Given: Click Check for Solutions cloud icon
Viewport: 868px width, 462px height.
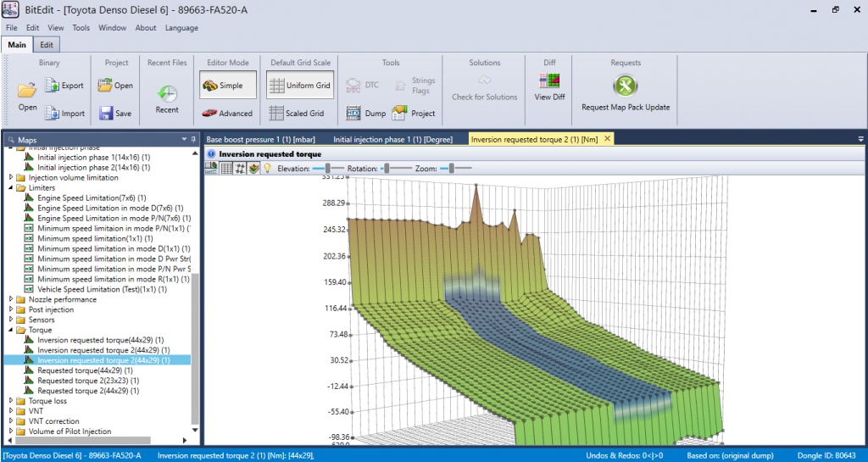Looking at the screenshot, I should (484, 81).
